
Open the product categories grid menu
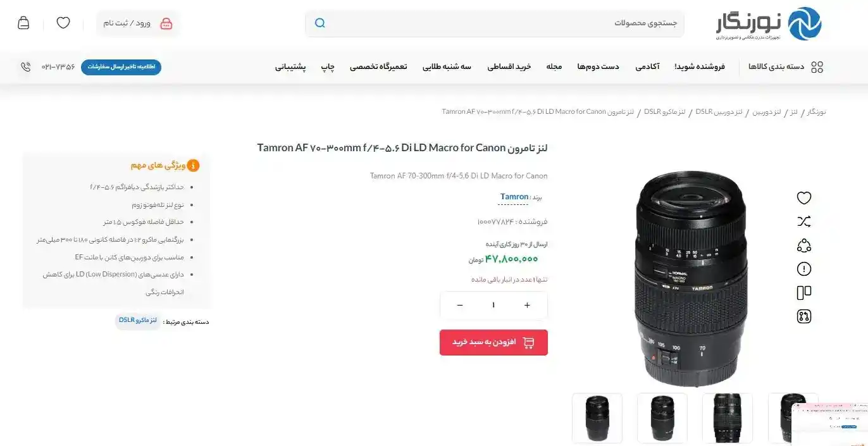[786, 66]
